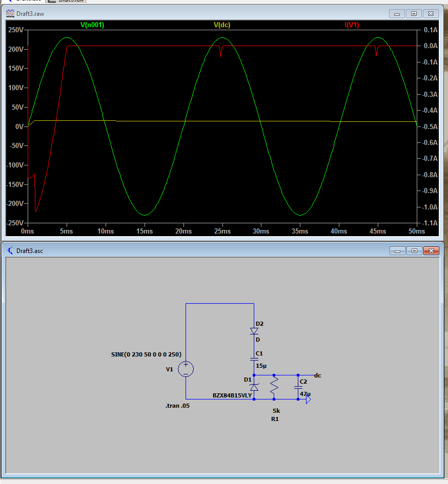Screen dimensions: 448x484
Task: Select the V(dc) trace label
Action: [x=222, y=25]
